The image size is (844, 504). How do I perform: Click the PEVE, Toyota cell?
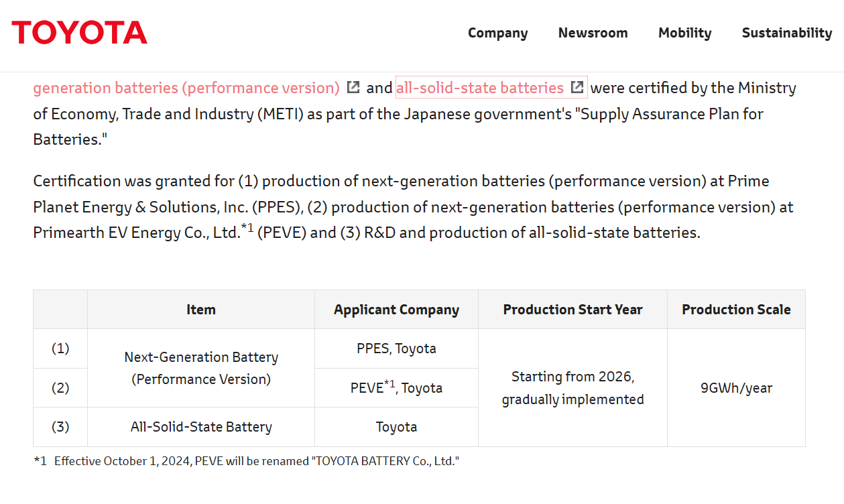(396, 388)
